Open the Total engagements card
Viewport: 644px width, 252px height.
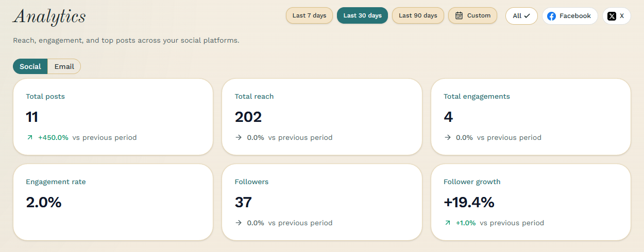pos(531,117)
